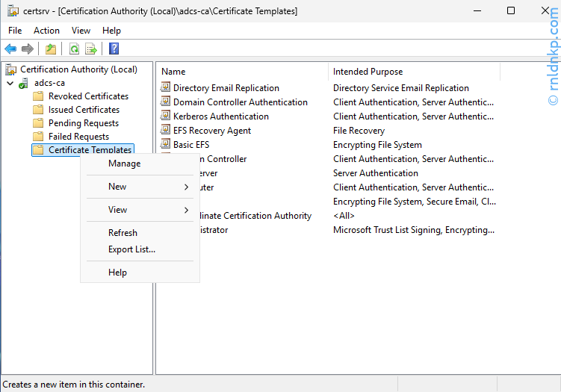Screen dimensions: 561x392
Task: Choose Manage from the context menu
Action: tap(124, 164)
